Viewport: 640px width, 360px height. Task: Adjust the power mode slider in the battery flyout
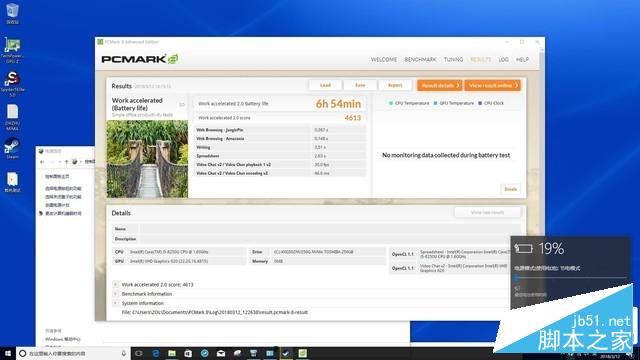pos(570,278)
